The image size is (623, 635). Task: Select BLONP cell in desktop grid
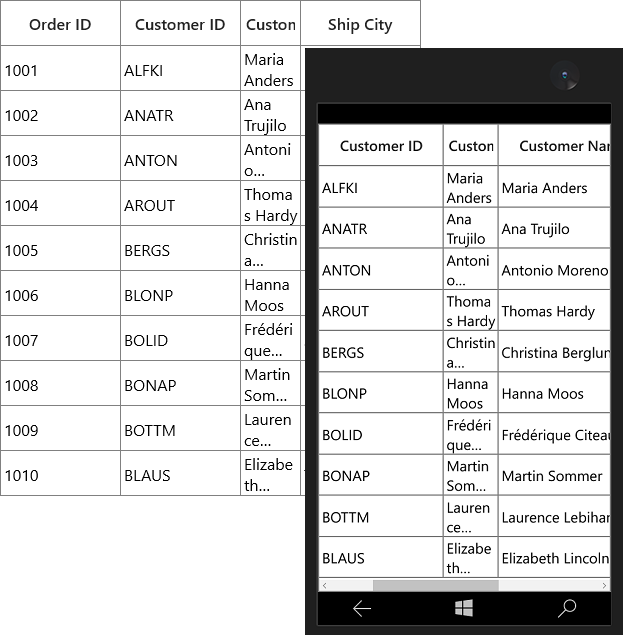[x=180, y=293]
